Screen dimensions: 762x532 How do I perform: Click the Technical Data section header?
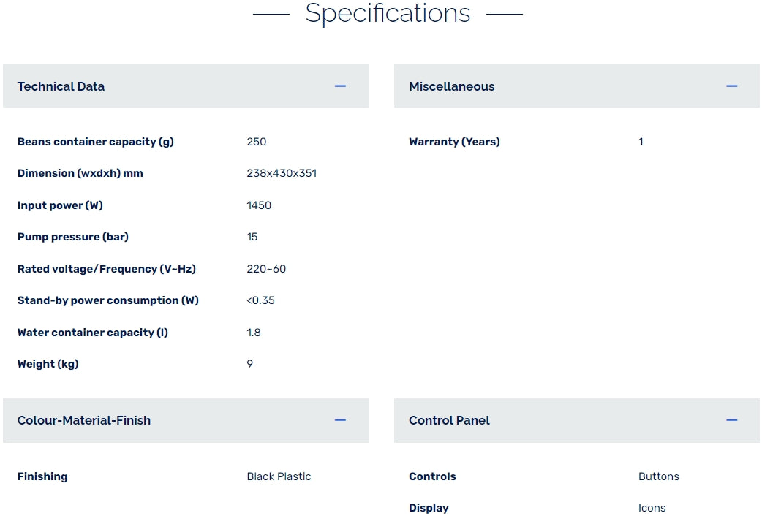(x=61, y=86)
